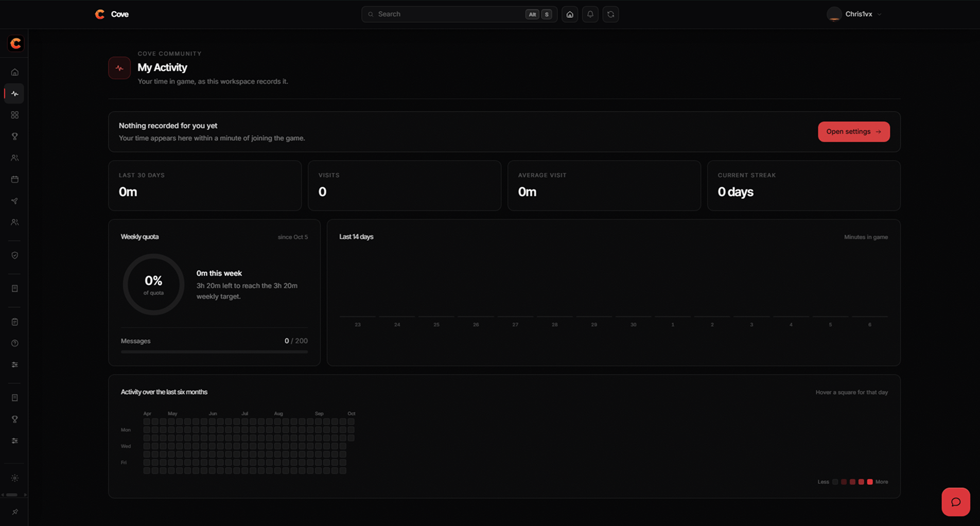Click the "Minutes in game" chart label
The image size is (980, 526).
[x=866, y=237]
